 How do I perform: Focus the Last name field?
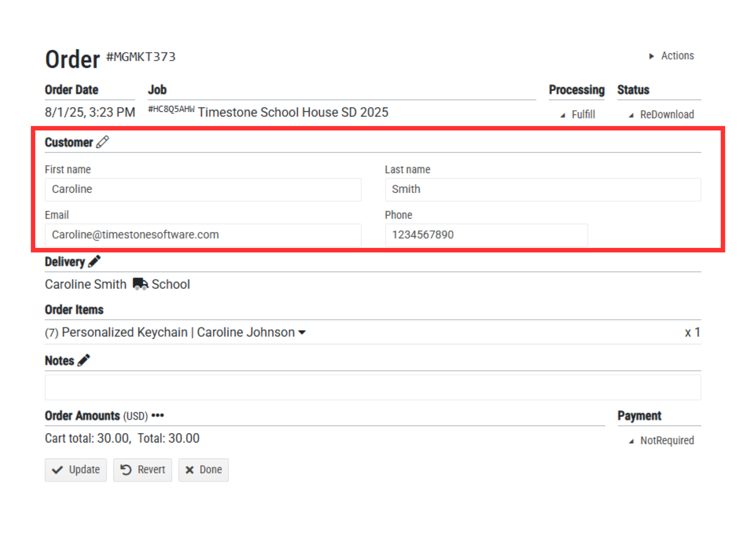[543, 189]
